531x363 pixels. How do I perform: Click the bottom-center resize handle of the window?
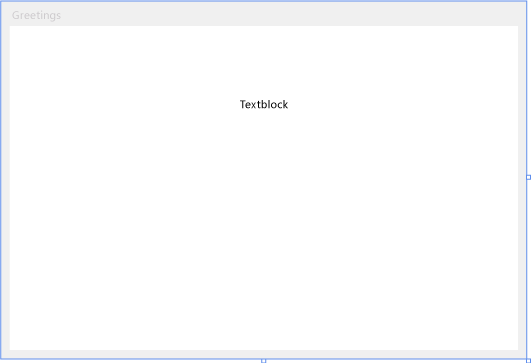263,361
